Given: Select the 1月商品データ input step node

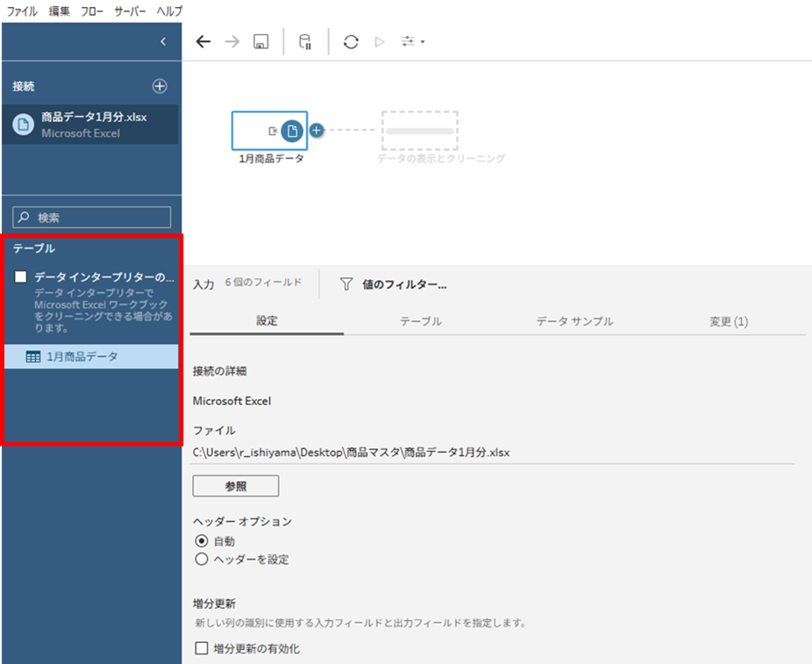Looking at the screenshot, I should pos(270,131).
